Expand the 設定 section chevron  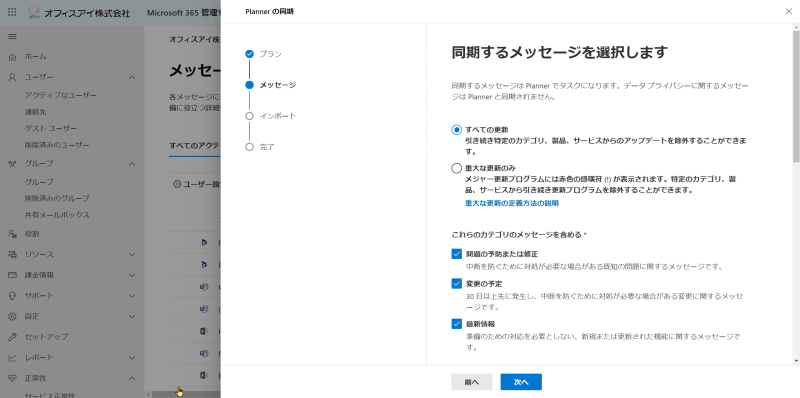pos(132,316)
